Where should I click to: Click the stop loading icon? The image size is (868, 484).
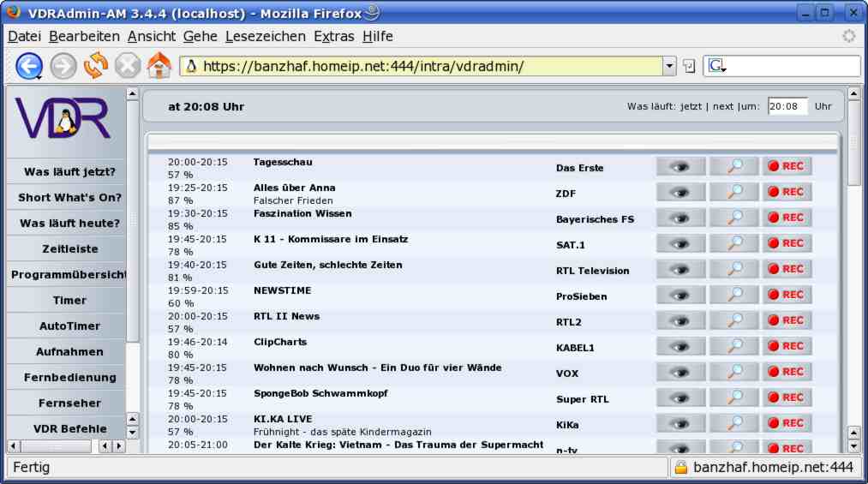click(128, 66)
